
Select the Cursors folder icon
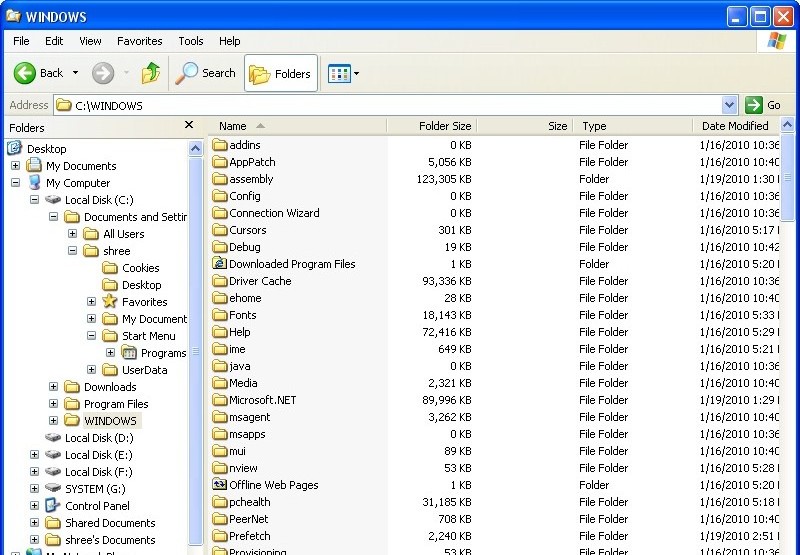[x=220, y=230]
